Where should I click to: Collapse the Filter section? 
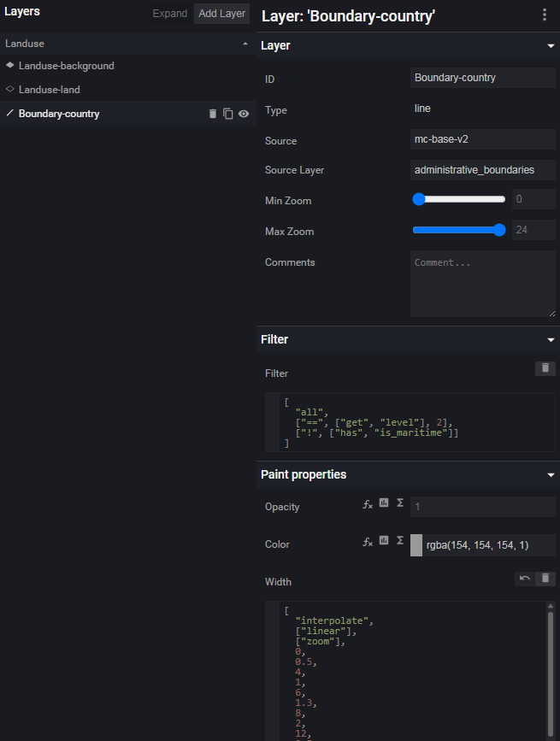[551, 339]
